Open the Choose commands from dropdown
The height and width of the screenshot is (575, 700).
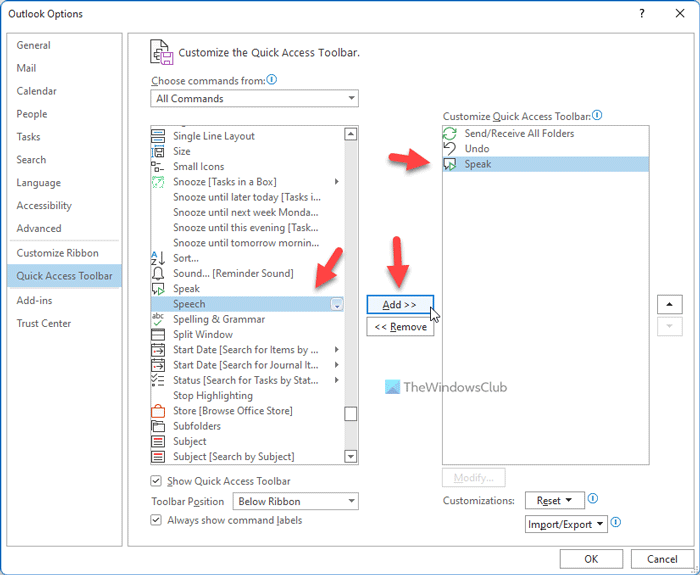[254, 98]
